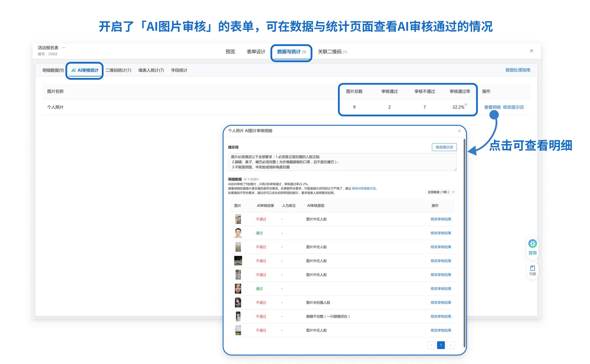Image resolution: width=590 pixels, height=364 pixels.
Task: Expand the 全部数据 (9条) filter dropdown
Action: [x=441, y=192]
